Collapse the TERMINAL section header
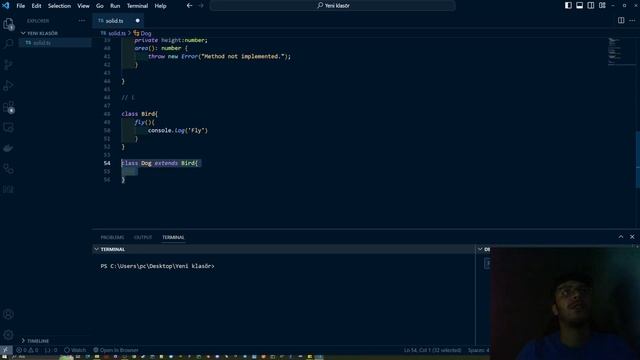640x360 pixels. click(284, 249)
